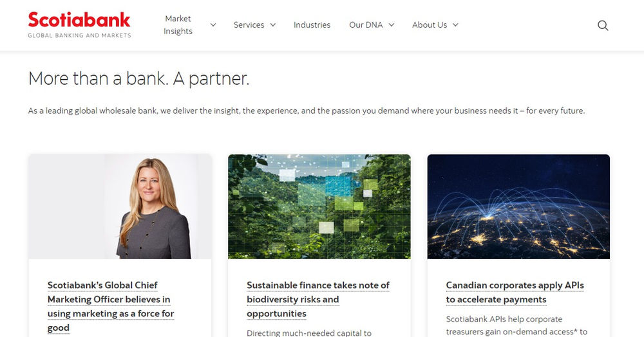Screen dimensions: 644x337
Task: Select the About Us menu label
Action: click(429, 25)
